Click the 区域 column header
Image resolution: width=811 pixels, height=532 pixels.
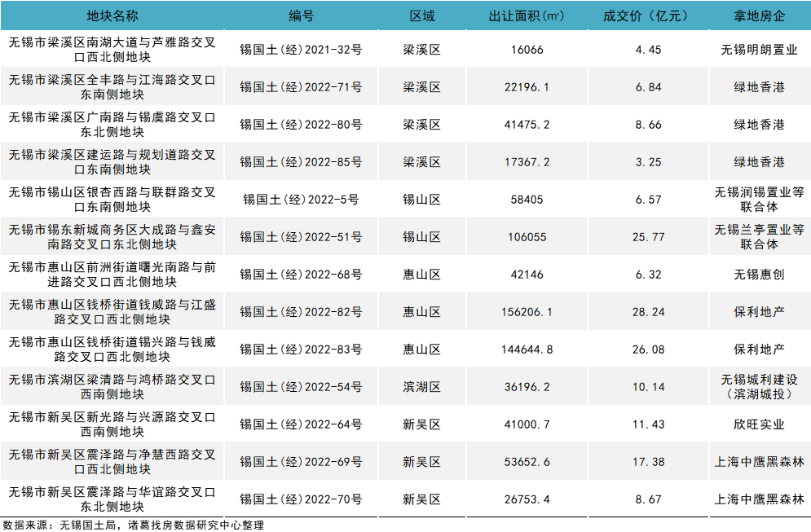pyautogui.click(x=422, y=16)
